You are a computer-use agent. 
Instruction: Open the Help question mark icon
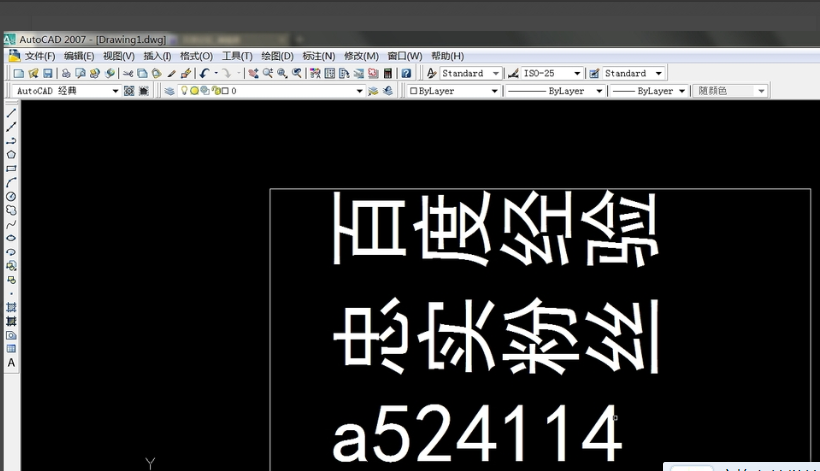click(x=406, y=73)
